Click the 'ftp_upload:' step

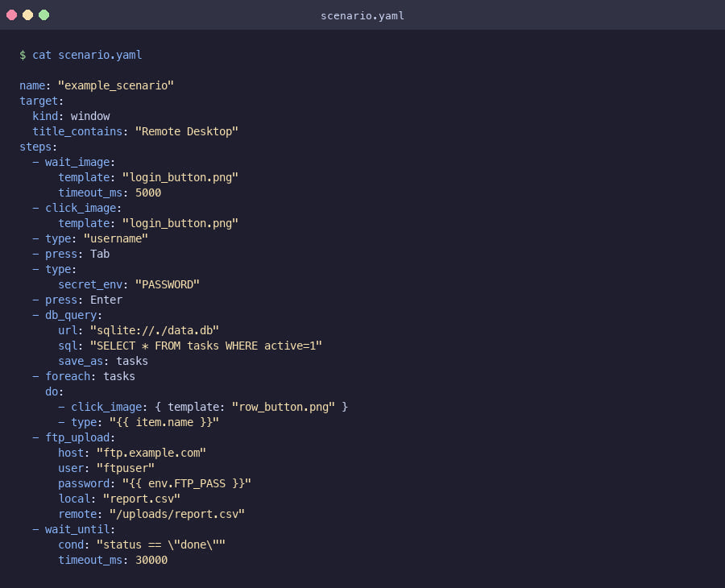point(80,437)
